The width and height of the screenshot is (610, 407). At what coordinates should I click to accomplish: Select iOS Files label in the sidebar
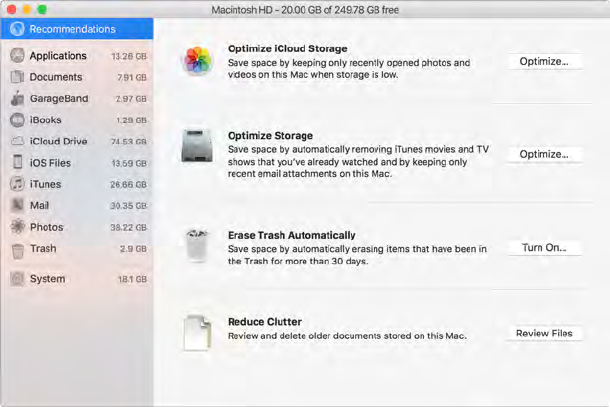pyautogui.click(x=50, y=163)
